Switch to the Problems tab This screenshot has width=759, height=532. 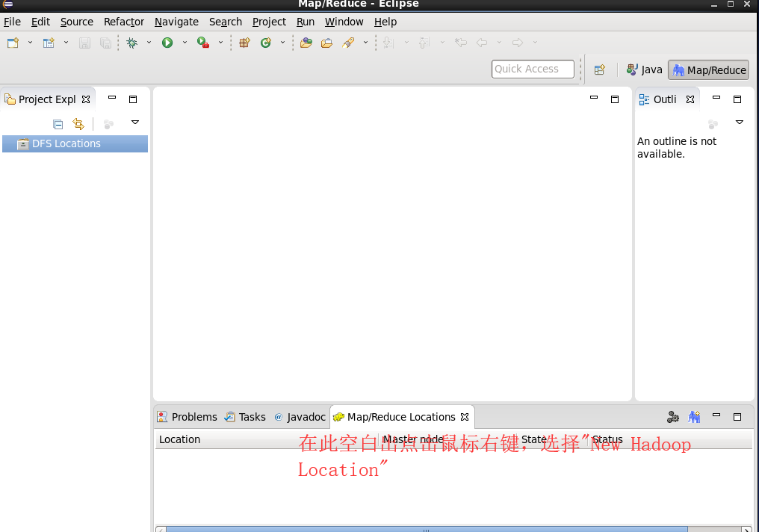(x=188, y=417)
